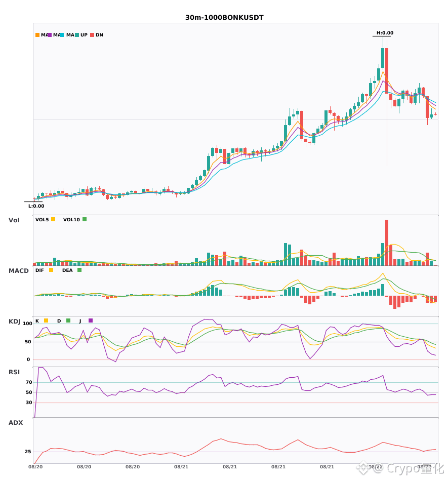Select the purple MA legend swatch
Screen dimensions: 448x481
point(50,35)
